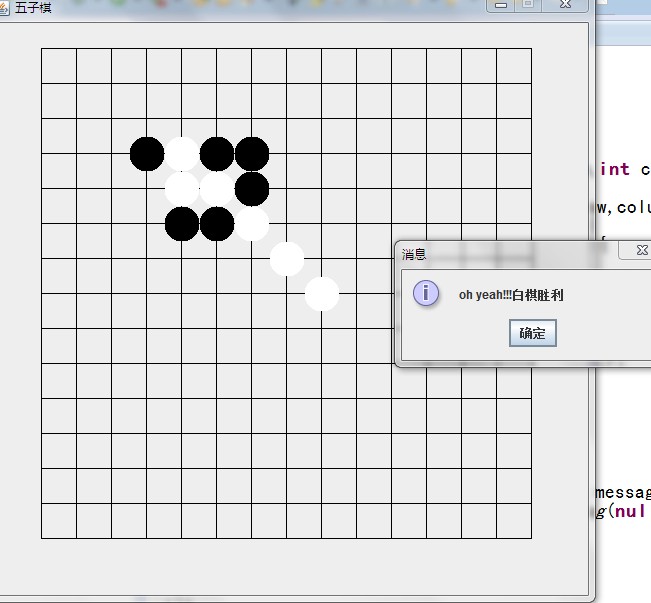651x603 pixels.
Task: Minimize the 五子棋 window
Action: (x=501, y=5)
